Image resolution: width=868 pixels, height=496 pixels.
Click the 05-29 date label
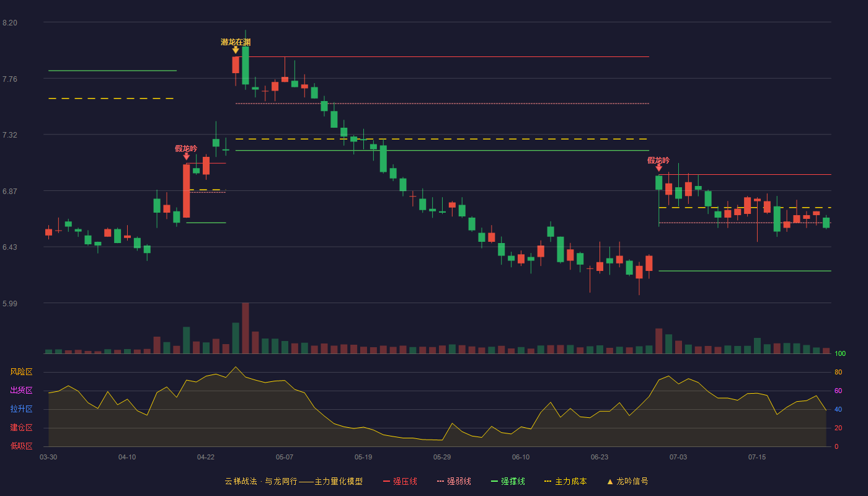(442, 457)
